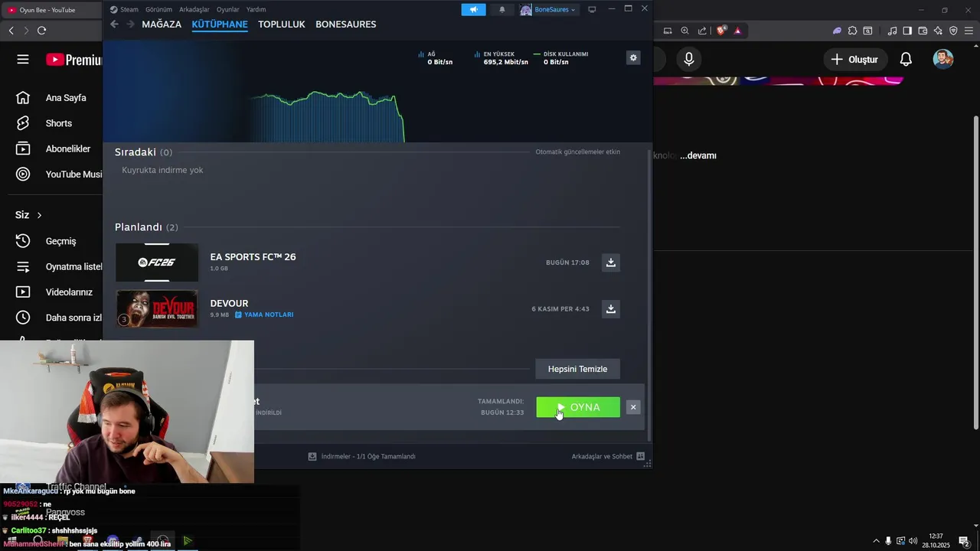Viewport: 980px width, 551px height.
Task: Go to KÜTÜPHANE tab in Steam
Action: tap(220, 24)
